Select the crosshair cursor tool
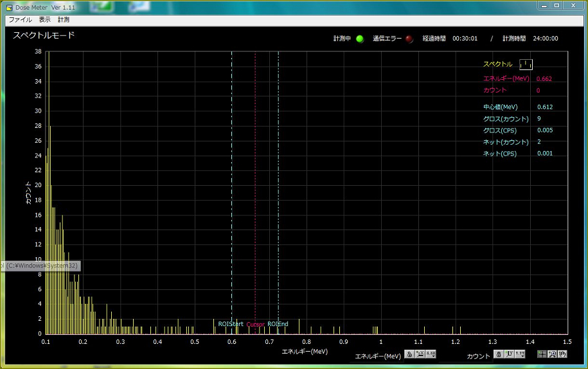Image resolution: width=588 pixels, height=369 pixels. (x=542, y=354)
